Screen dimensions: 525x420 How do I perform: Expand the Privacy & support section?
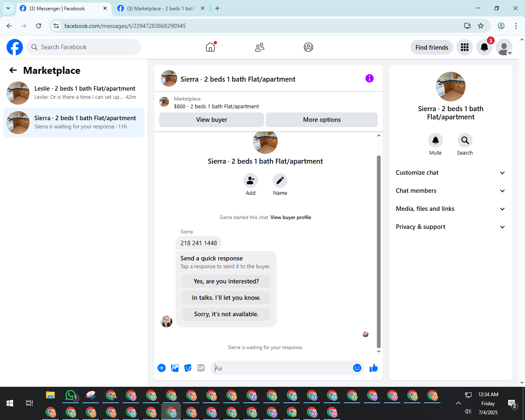[451, 227]
